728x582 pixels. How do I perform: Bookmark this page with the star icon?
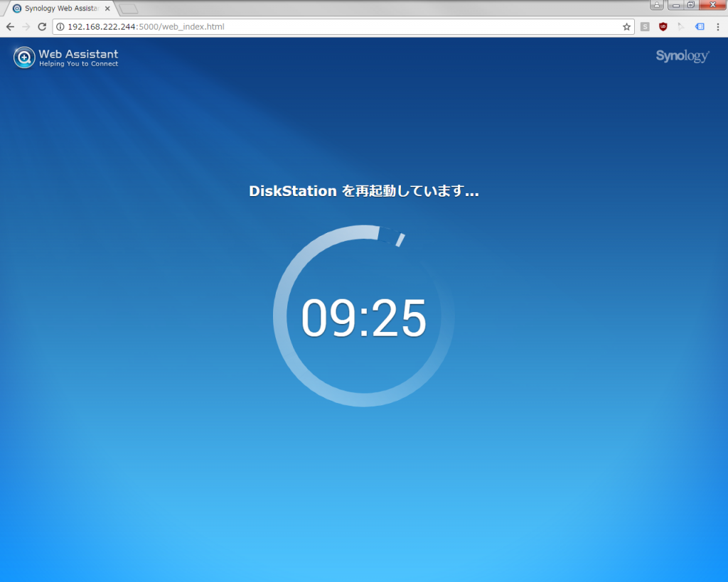tap(626, 27)
